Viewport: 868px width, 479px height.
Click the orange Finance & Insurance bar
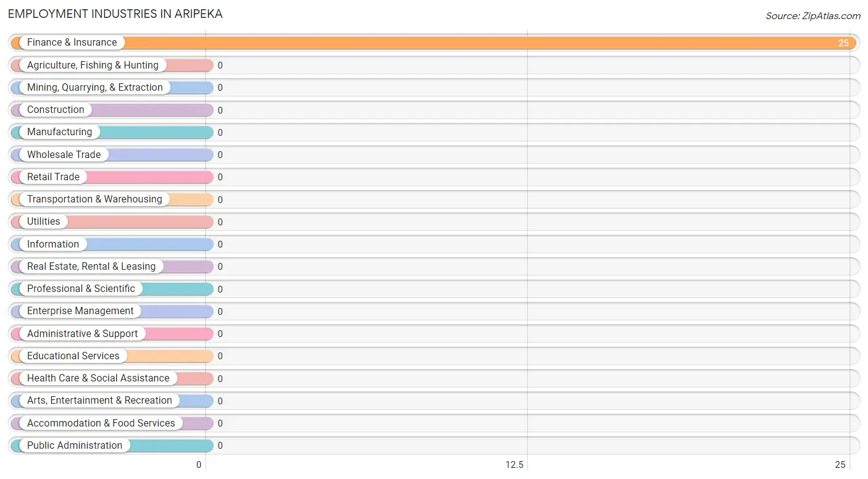coord(433,43)
